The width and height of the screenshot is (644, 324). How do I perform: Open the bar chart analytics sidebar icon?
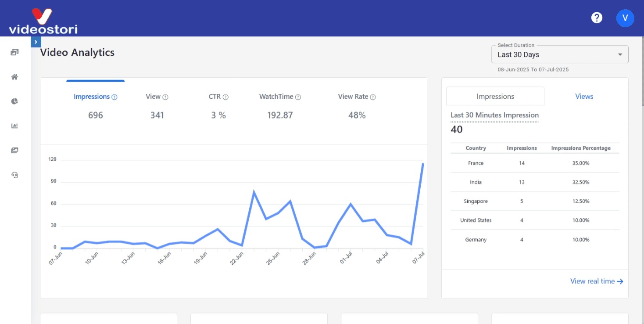tap(14, 126)
